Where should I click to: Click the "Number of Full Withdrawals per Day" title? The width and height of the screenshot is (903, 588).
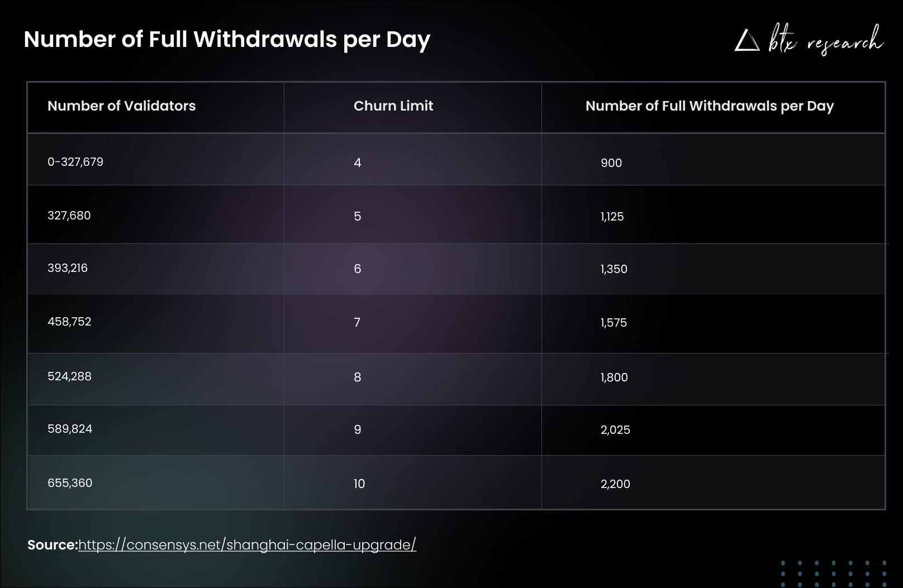(x=227, y=39)
